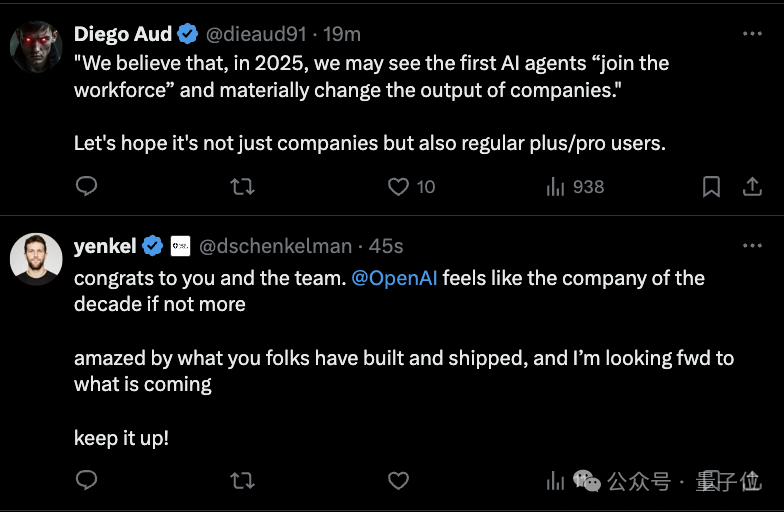The image size is (784, 512).
Task: Open the 19m timestamp on Diego's tweet
Action: pyautogui.click(x=343, y=34)
